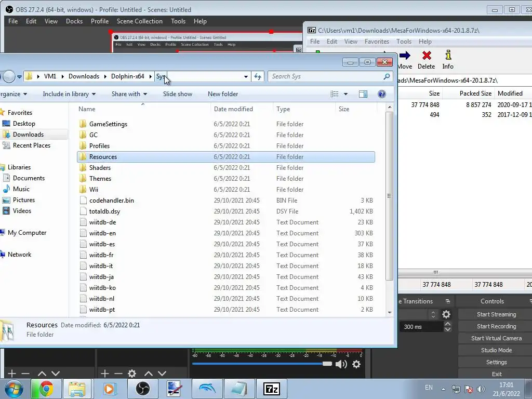Click the OBS scenes add plus icon
The height and width of the screenshot is (399, 532).
coord(12,374)
